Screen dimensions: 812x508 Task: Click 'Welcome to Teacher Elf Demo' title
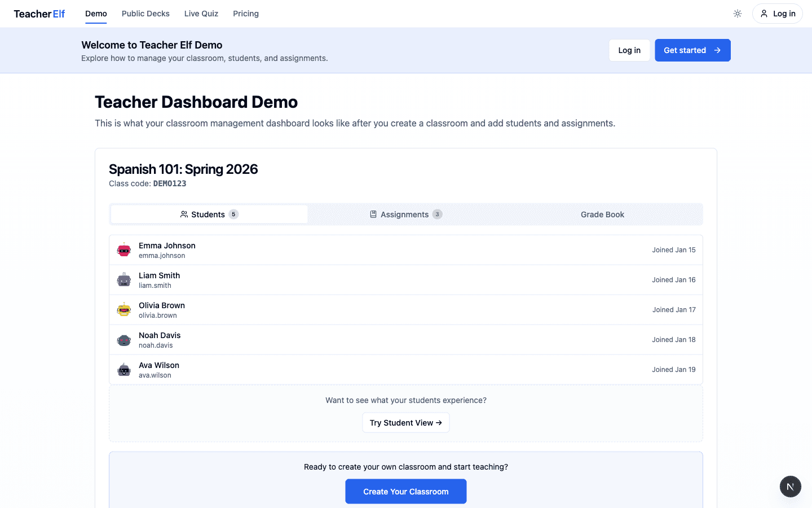point(152,45)
